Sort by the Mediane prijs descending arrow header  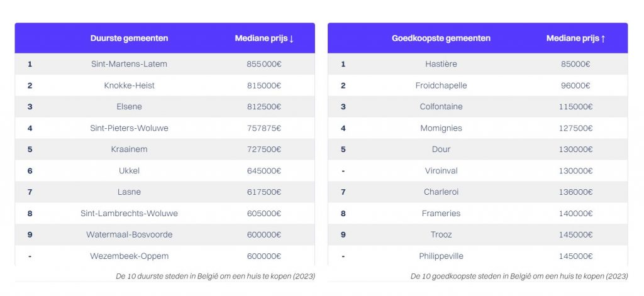[264, 38]
